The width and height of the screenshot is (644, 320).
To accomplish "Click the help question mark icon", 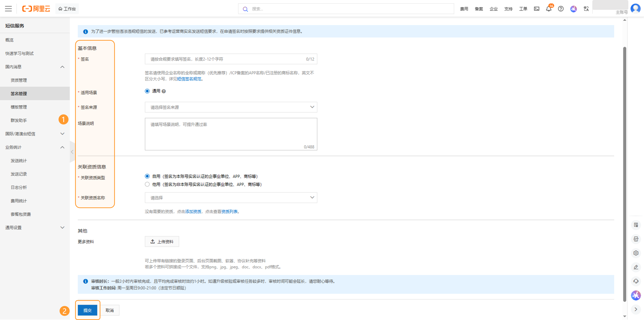I will tap(561, 9).
